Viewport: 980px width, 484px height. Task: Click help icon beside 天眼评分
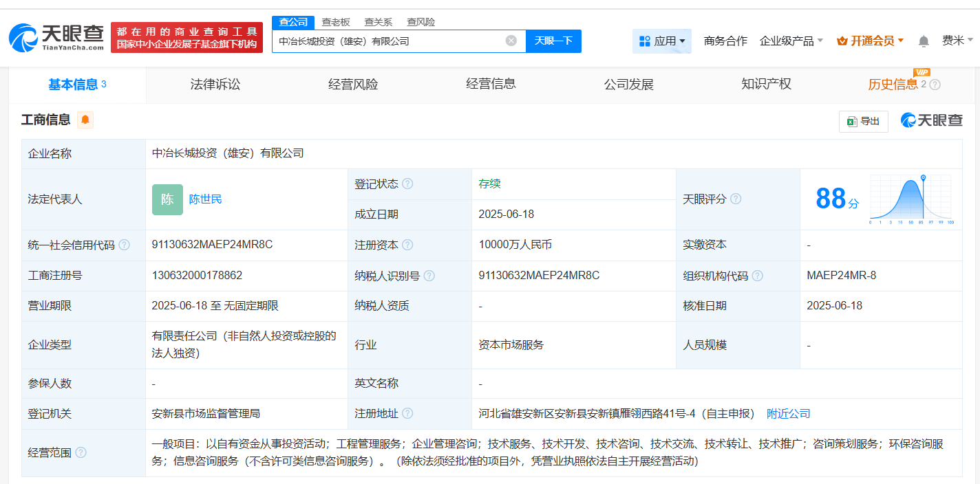pos(736,199)
